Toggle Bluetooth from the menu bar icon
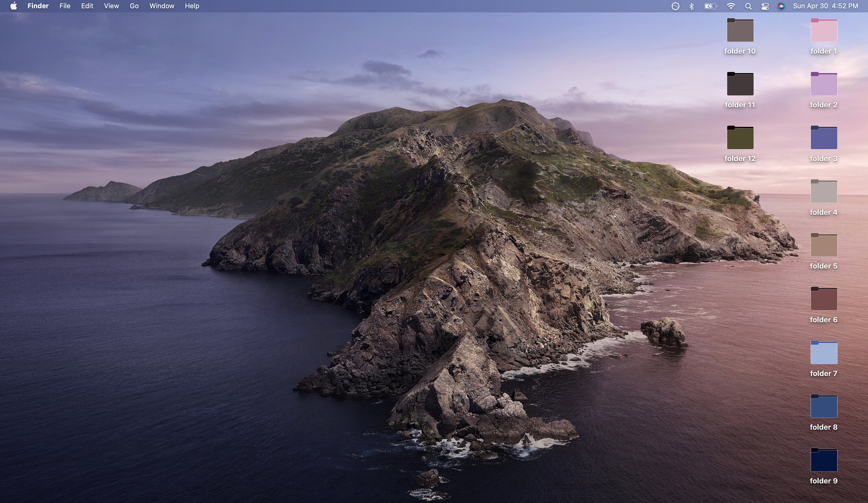The height and width of the screenshot is (503, 868). coord(691,6)
